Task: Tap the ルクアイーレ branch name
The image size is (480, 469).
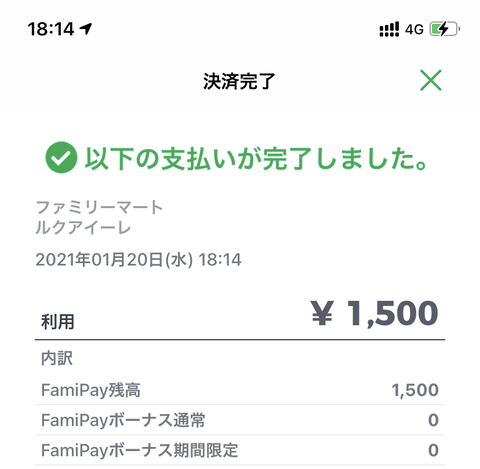Action: 83,227
